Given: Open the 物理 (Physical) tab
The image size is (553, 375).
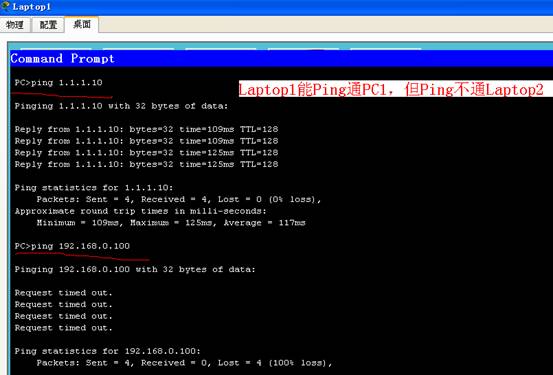Looking at the screenshot, I should (x=15, y=25).
